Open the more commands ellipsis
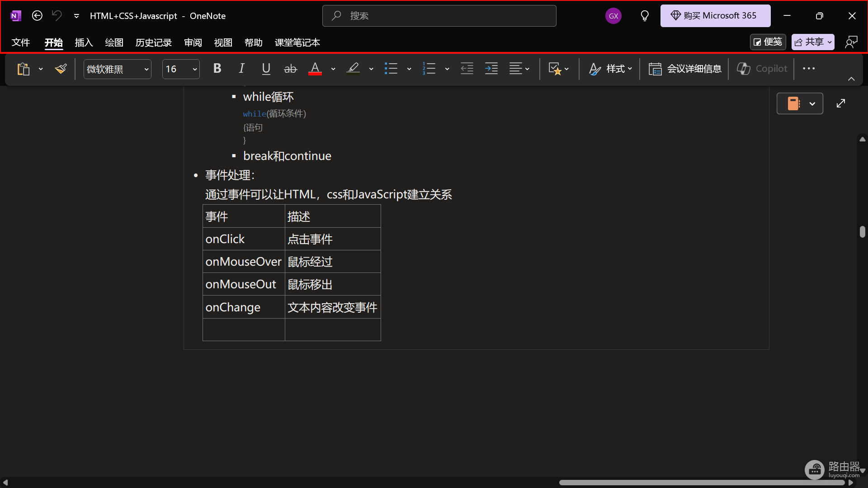Image resolution: width=868 pixels, height=488 pixels. coord(809,69)
